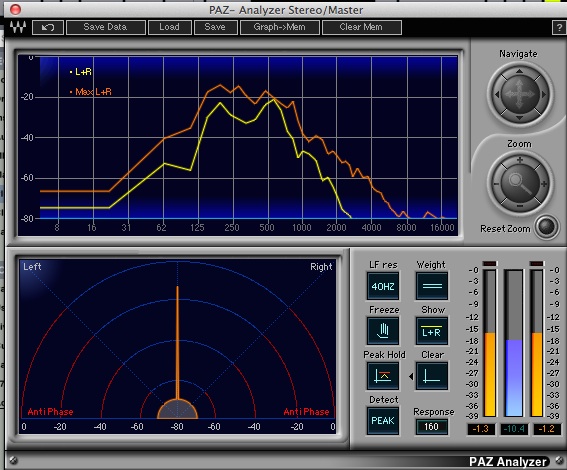Viewport: 567px width, 470px height.
Task: Navigate right with the right arrow
Action: (543, 94)
